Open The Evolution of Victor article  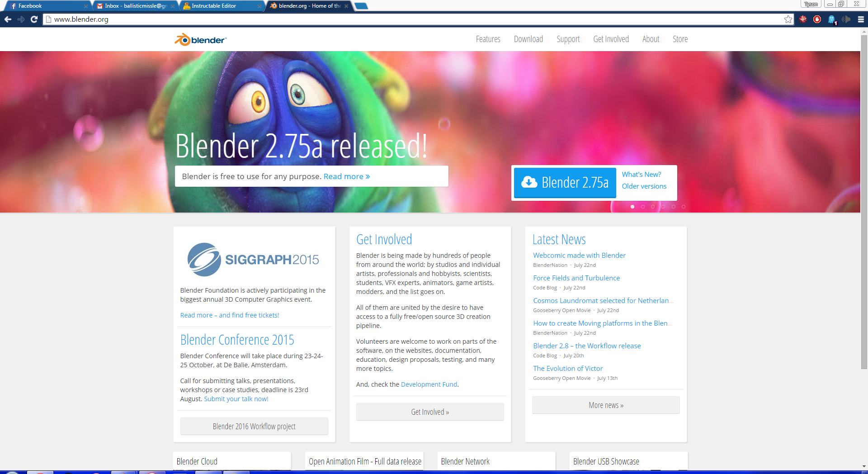(x=568, y=369)
